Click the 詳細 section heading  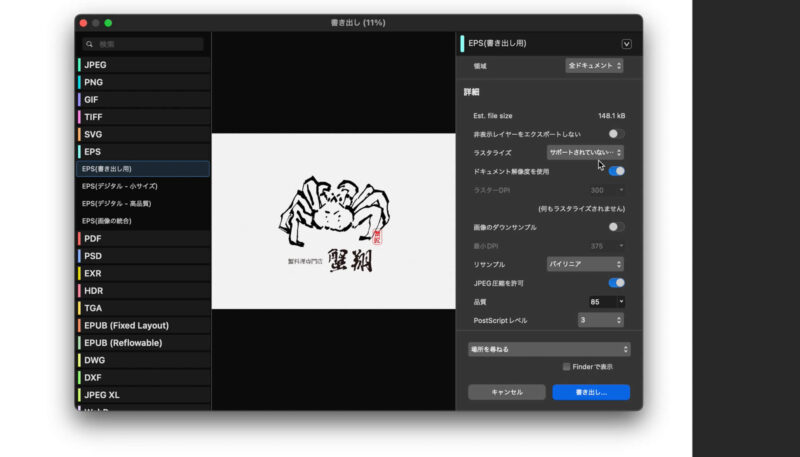[471, 92]
